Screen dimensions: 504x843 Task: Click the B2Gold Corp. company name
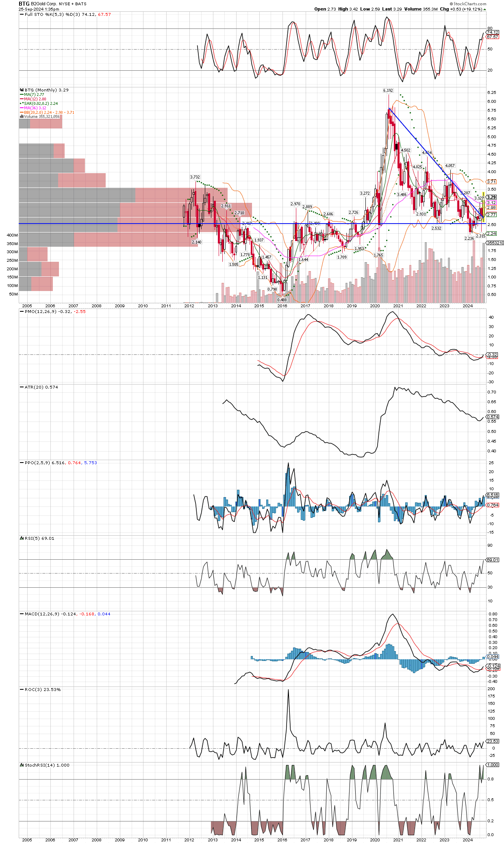tap(44, 4)
